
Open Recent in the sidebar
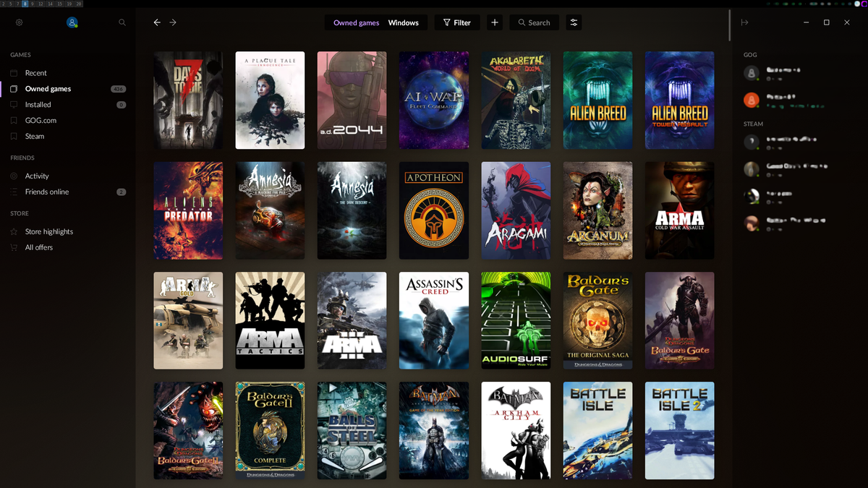35,73
